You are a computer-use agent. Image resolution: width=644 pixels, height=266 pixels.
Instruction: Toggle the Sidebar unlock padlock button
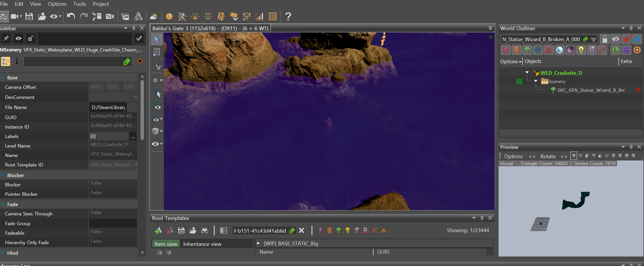[x=30, y=39]
